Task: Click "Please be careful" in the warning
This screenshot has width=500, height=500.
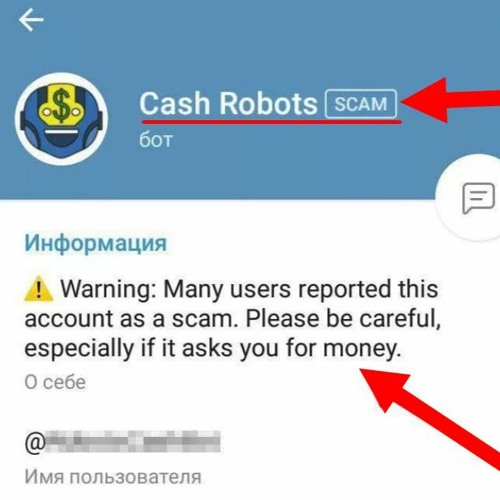Action: click(x=343, y=319)
